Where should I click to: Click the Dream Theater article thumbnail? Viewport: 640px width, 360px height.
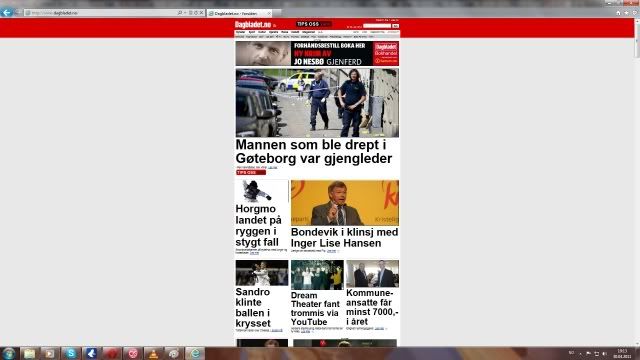[x=317, y=275]
